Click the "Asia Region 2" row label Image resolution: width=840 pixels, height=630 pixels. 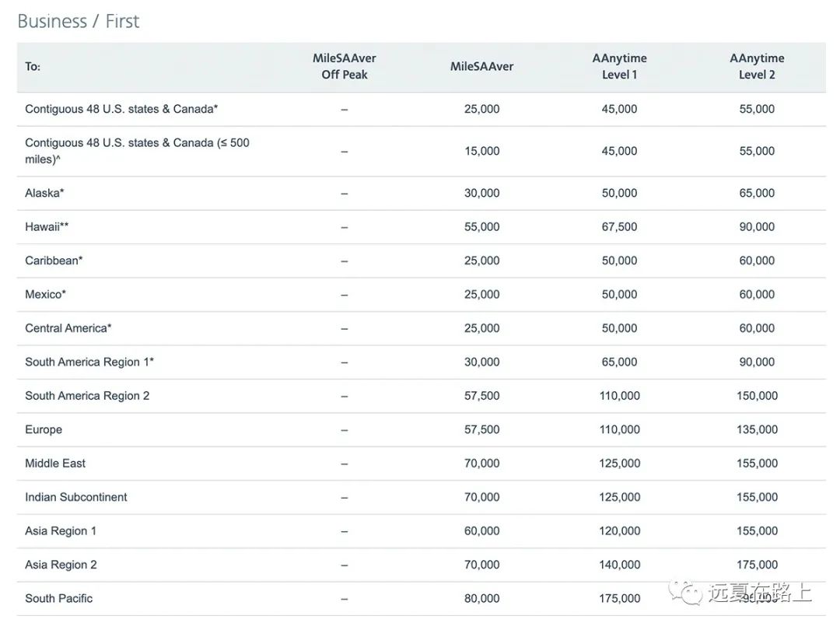(x=61, y=564)
